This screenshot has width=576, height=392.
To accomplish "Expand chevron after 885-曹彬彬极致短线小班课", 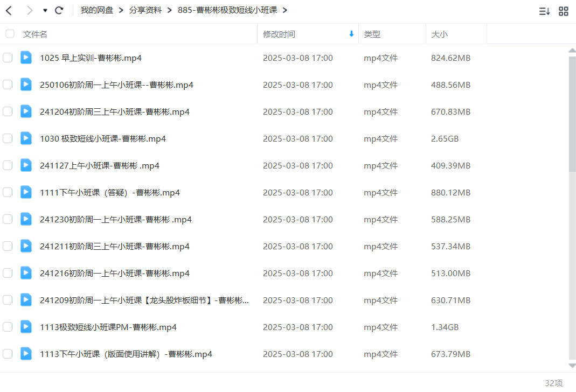I will point(284,10).
